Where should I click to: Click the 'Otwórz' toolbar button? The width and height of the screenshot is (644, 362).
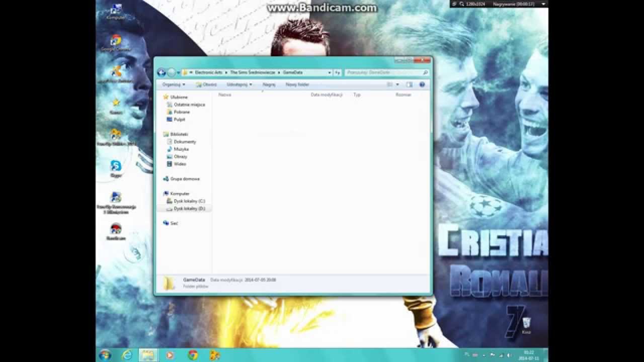(x=206, y=84)
